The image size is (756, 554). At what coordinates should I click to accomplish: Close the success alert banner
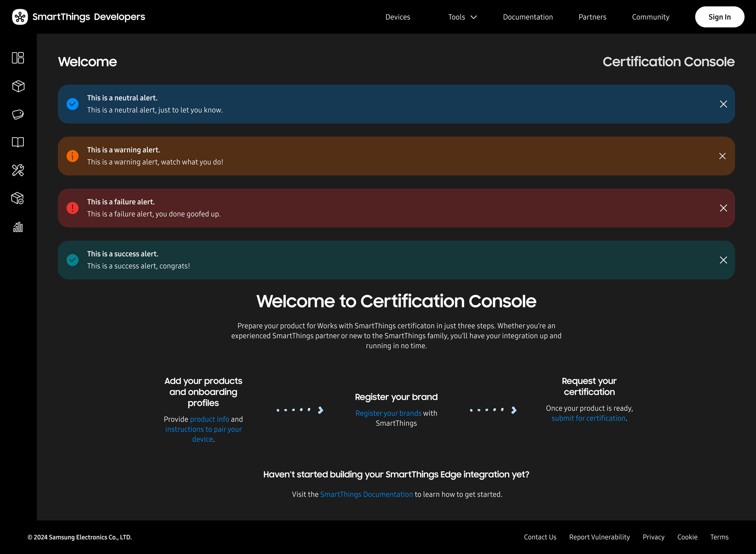(723, 260)
